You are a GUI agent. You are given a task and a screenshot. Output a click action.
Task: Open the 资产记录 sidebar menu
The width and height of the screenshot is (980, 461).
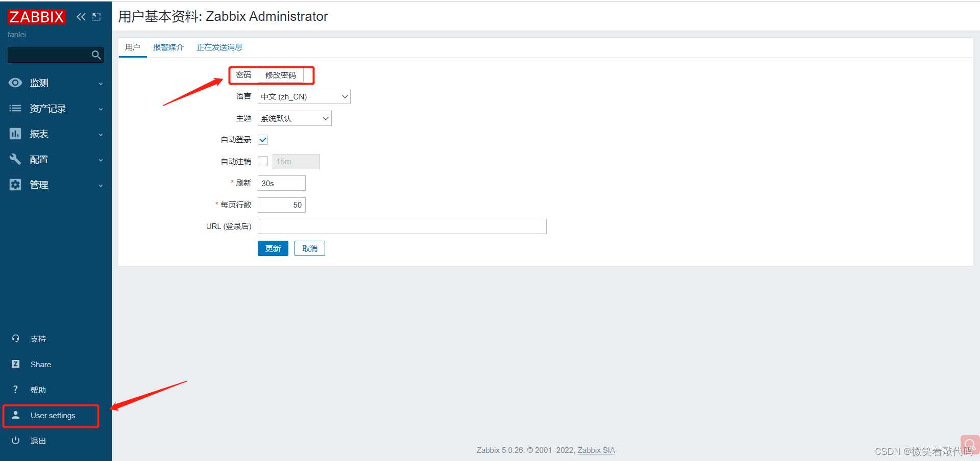[56, 108]
